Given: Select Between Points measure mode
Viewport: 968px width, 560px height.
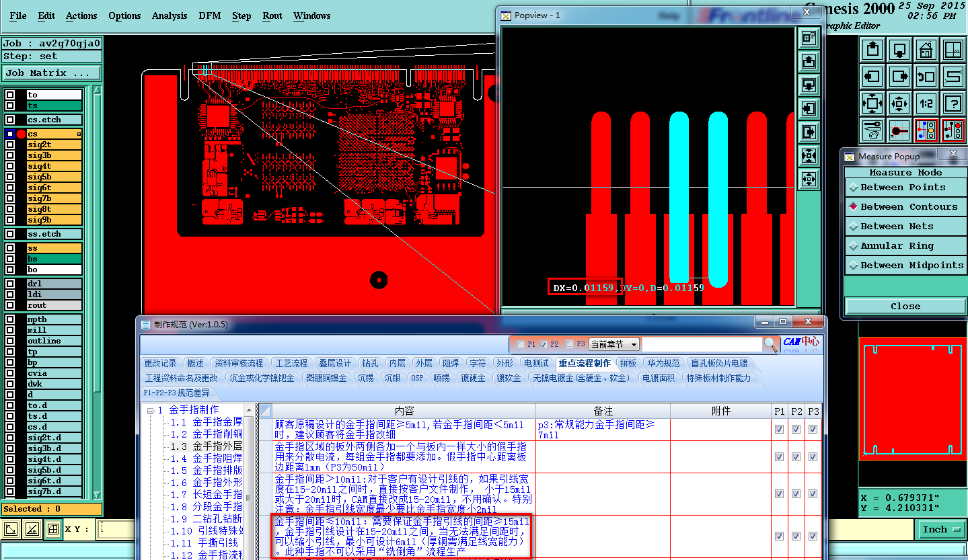Looking at the screenshot, I should 905,188.
